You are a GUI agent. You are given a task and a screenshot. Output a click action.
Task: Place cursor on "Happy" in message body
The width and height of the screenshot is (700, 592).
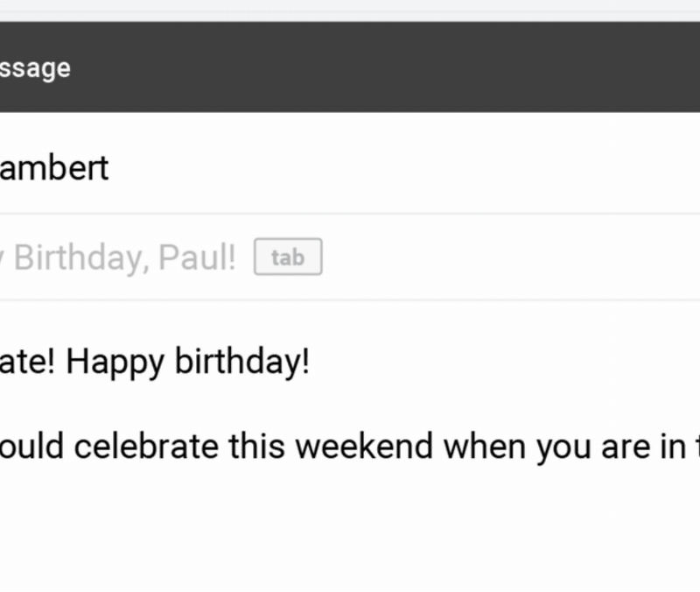pos(115,362)
